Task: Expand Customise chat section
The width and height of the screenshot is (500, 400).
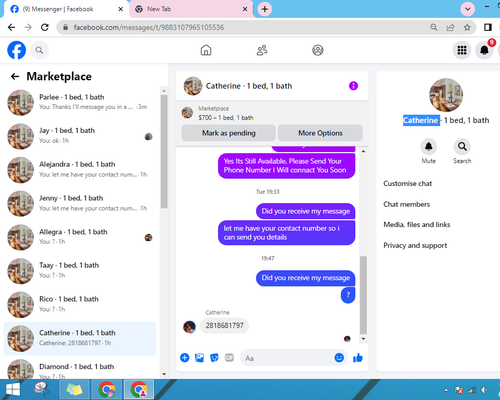Action: click(408, 183)
